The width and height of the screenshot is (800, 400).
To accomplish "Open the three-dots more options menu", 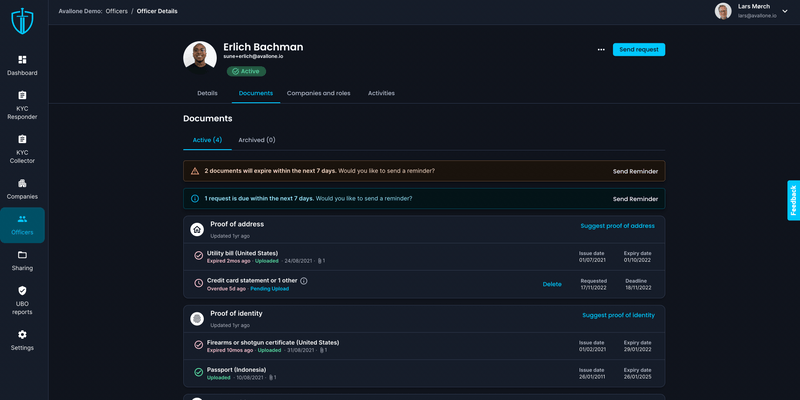I will coord(601,49).
